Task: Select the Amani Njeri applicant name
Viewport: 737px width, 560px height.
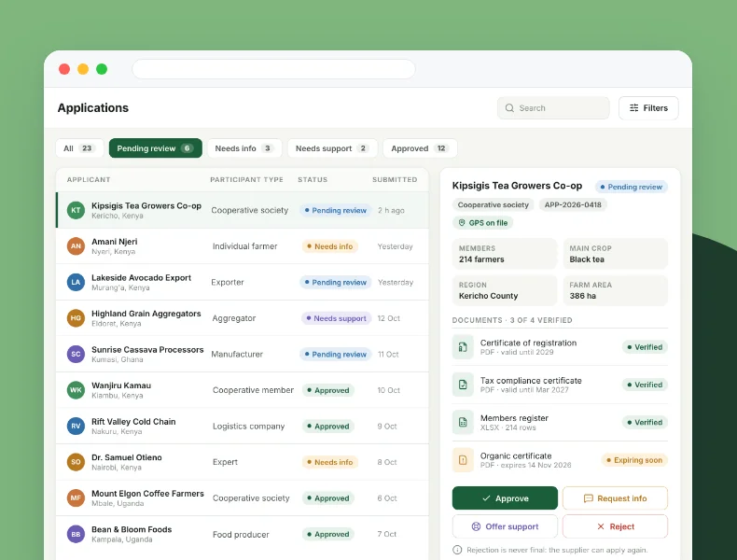Action: pyautogui.click(x=115, y=242)
